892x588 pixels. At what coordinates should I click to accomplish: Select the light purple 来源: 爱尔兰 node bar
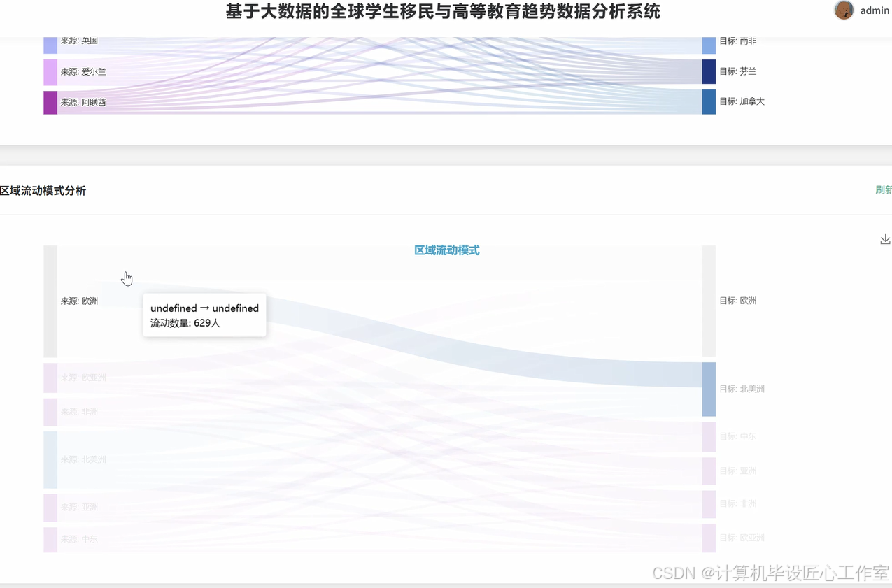[50, 72]
